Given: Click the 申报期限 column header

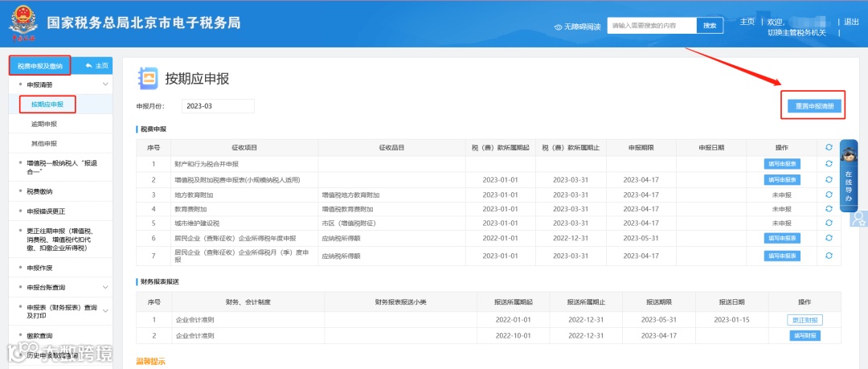Looking at the screenshot, I should (641, 148).
